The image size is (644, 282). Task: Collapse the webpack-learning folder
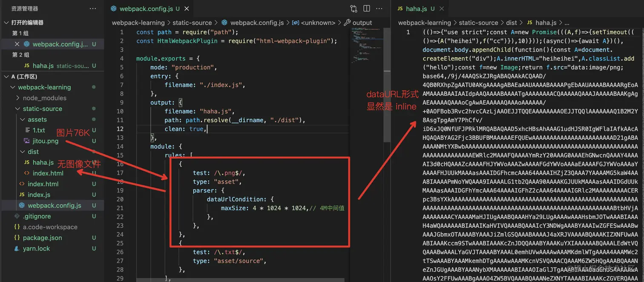[44, 87]
